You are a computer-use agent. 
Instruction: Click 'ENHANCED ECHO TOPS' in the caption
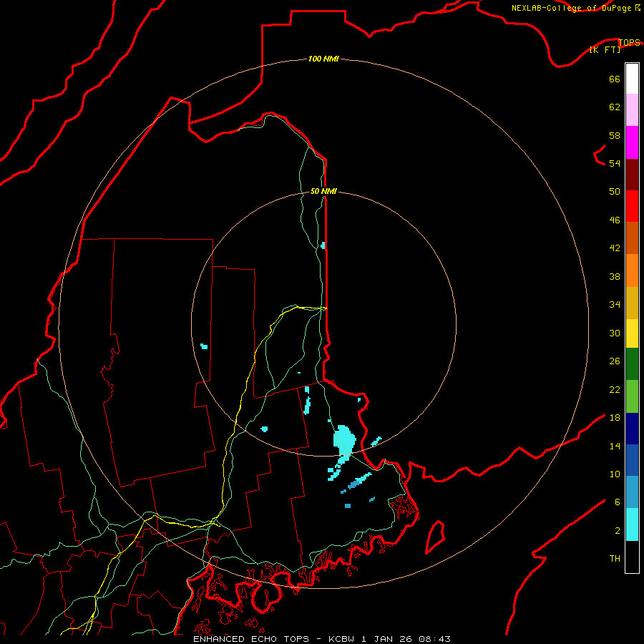(251, 639)
